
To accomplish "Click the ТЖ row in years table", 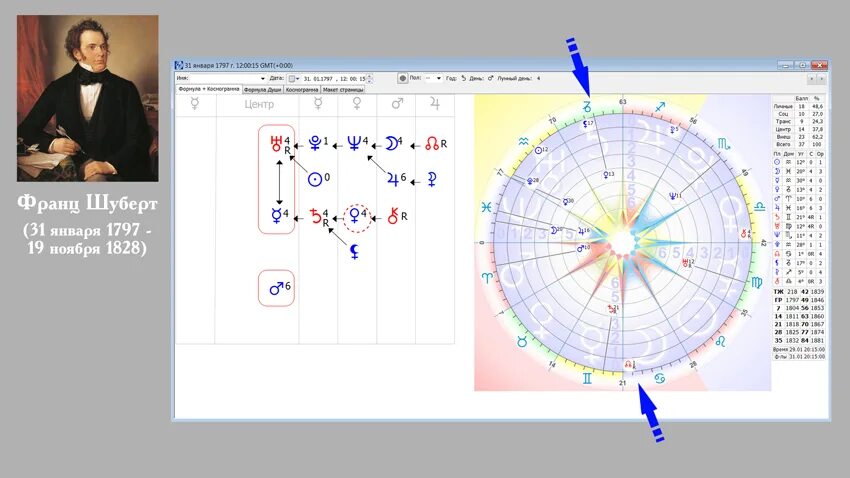I will 799,292.
